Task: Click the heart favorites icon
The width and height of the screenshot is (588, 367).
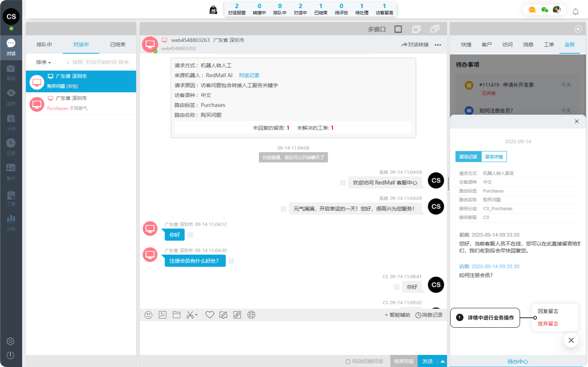Action: [x=209, y=315]
